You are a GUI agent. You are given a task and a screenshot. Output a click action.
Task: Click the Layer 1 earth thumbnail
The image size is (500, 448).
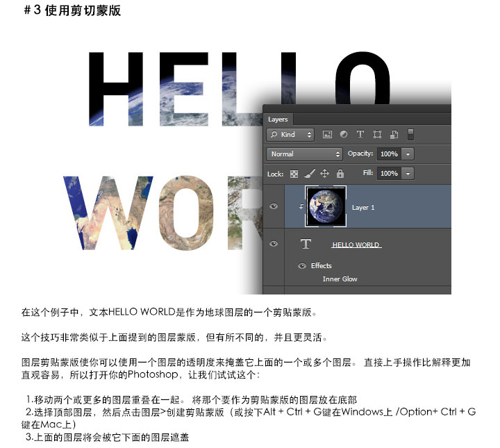[326, 207]
